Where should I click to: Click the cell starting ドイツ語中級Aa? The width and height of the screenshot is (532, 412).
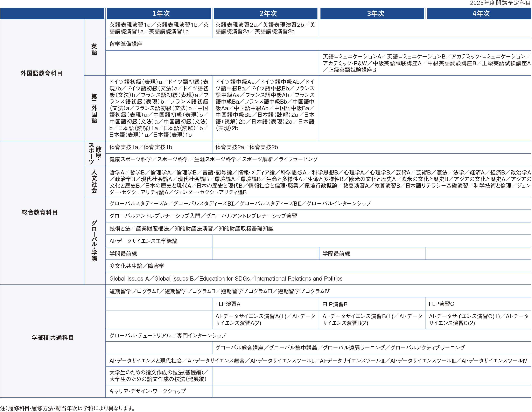coord(266,108)
